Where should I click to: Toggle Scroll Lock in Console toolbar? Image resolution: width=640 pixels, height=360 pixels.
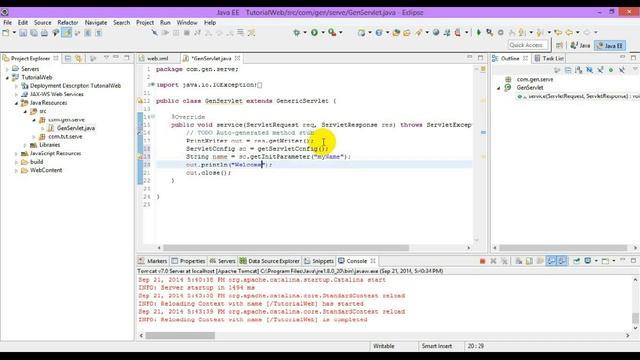point(529,261)
